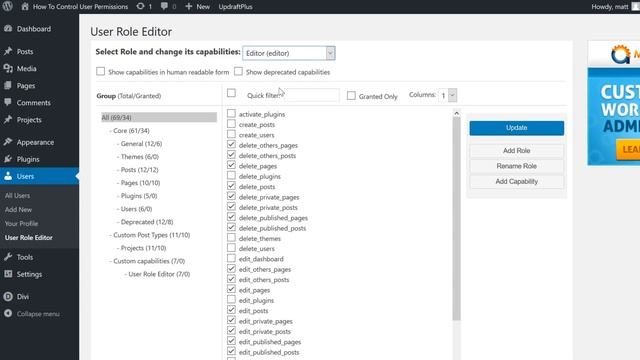Open All Users submenu item

tap(17, 196)
